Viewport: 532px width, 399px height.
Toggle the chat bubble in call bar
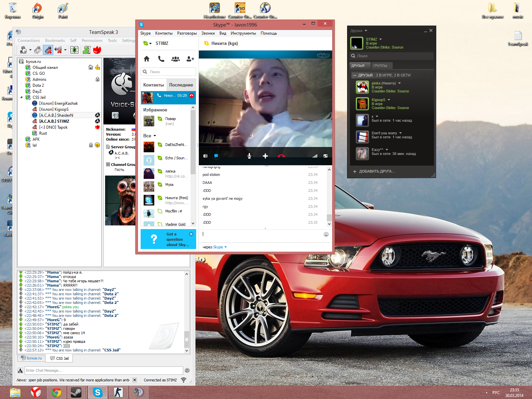[216, 156]
